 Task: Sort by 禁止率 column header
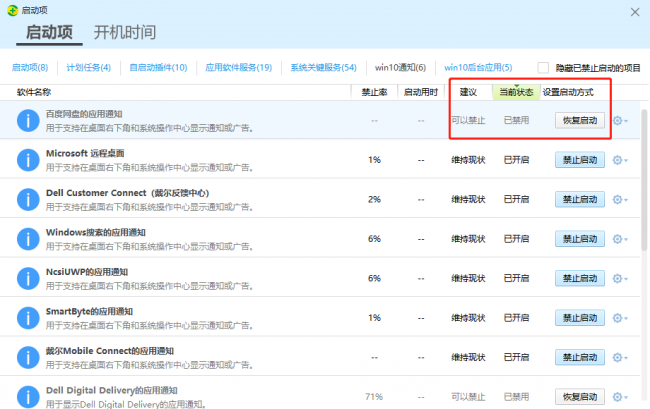pos(374,92)
